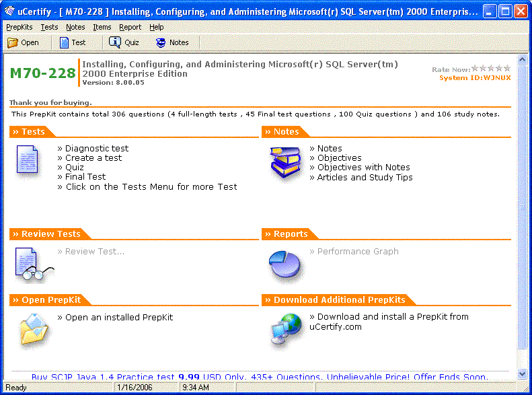Screen dimensions: 532x395
Task: Click the date 1/16/2006 in status bar
Action: tap(135, 387)
